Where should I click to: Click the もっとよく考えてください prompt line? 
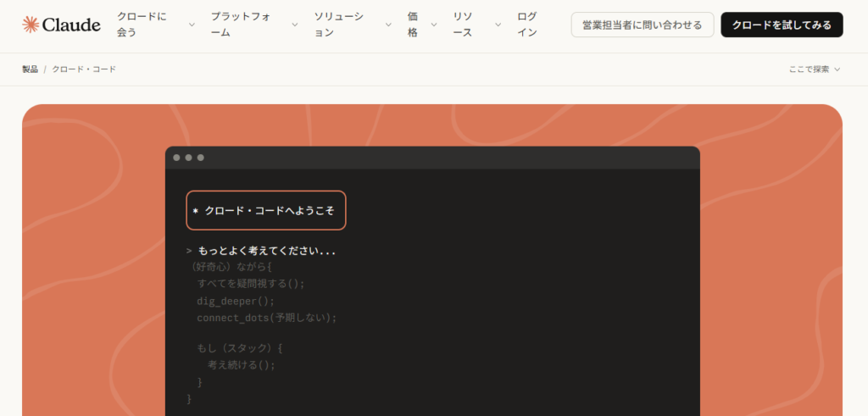tap(266, 252)
